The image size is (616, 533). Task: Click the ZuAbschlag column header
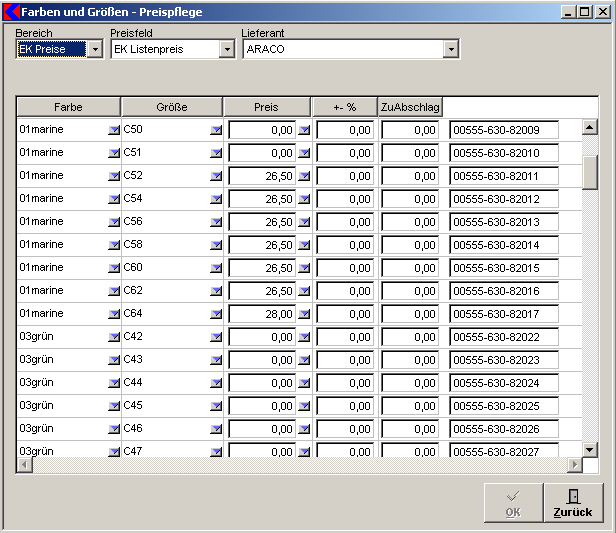coord(410,107)
